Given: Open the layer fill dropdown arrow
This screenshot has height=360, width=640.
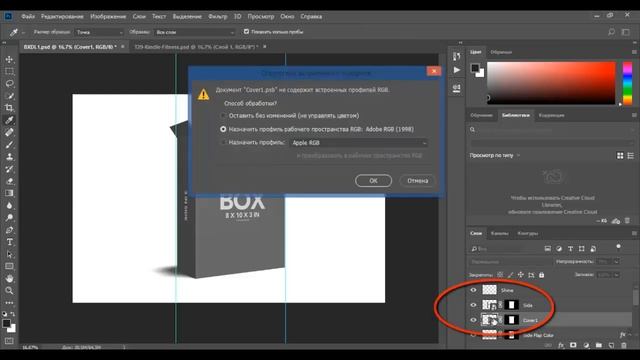Looking at the screenshot, I should 616,275.
